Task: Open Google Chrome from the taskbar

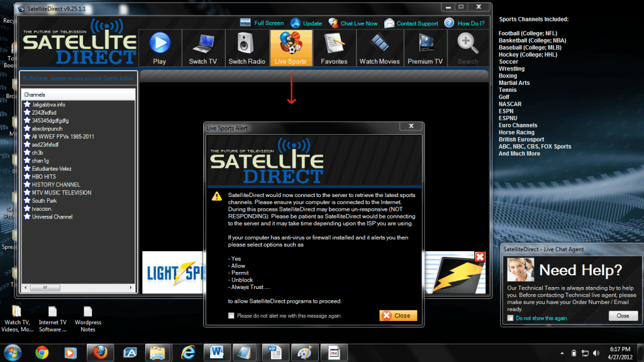Action: point(42,353)
